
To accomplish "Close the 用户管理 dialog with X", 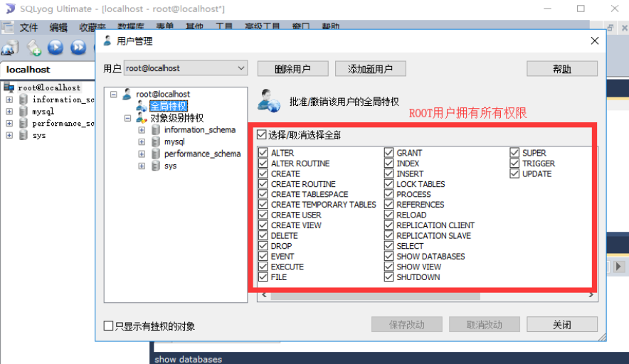I will click(x=595, y=41).
